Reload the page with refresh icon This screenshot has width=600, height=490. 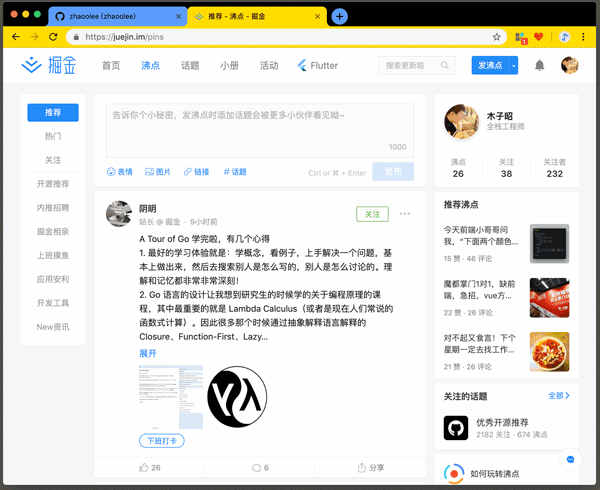click(x=53, y=37)
